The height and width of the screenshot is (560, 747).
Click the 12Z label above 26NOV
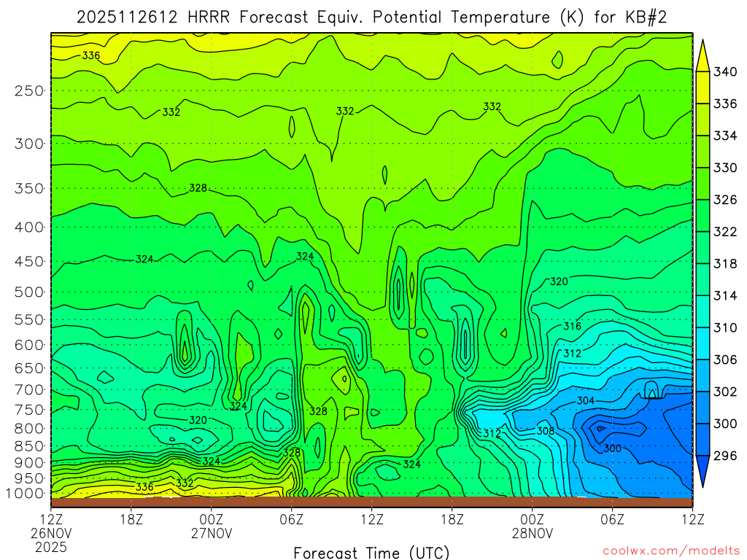[51, 518]
